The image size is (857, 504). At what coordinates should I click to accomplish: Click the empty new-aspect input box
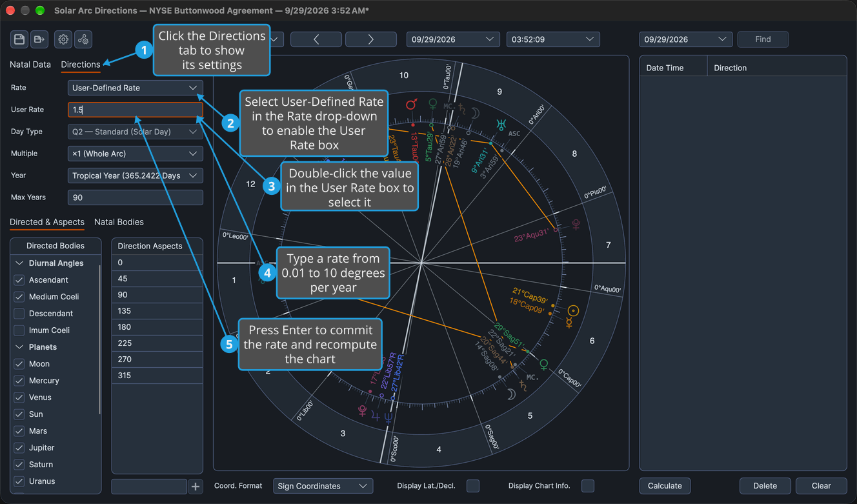(149, 486)
